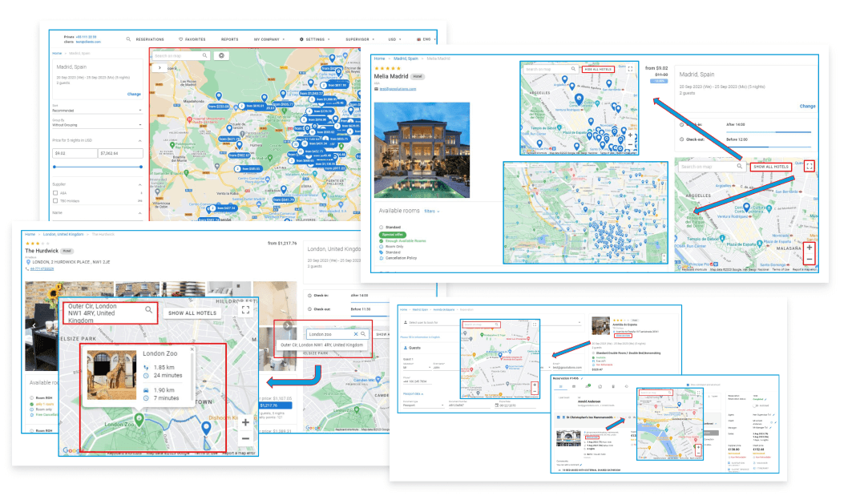Open the Reservations menu item
860x504 pixels.
[x=145, y=39]
